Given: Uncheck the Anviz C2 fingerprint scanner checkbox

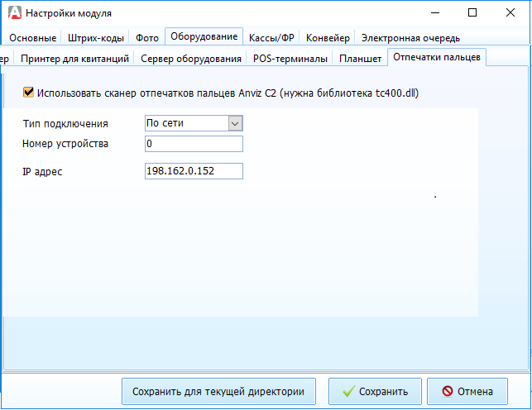Looking at the screenshot, I should pyautogui.click(x=28, y=92).
